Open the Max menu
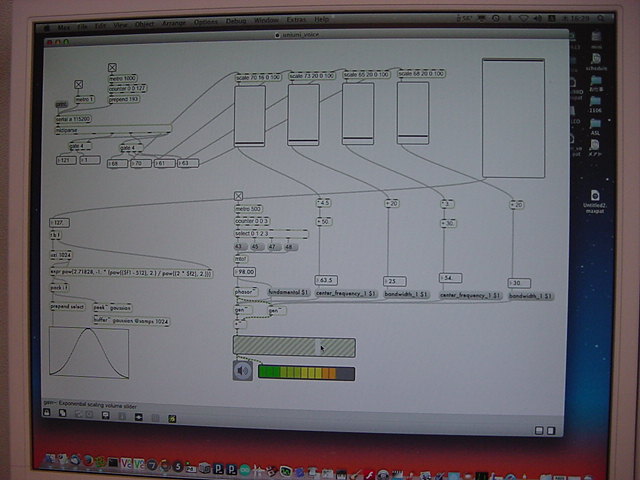The height and width of the screenshot is (480, 640). pyautogui.click(x=64, y=28)
